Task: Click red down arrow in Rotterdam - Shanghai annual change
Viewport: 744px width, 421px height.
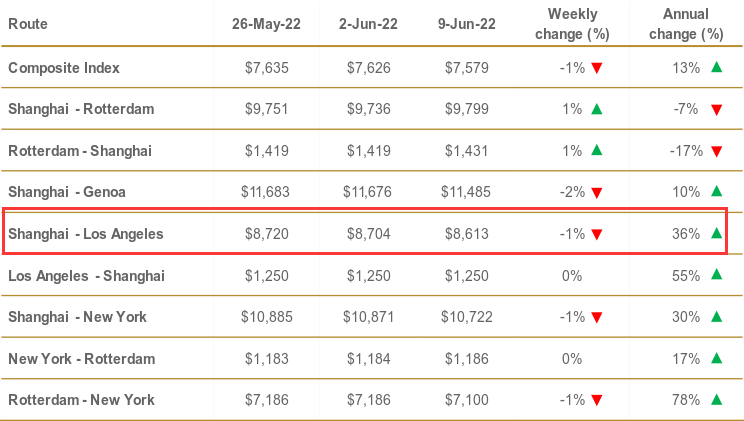Action: pos(716,152)
